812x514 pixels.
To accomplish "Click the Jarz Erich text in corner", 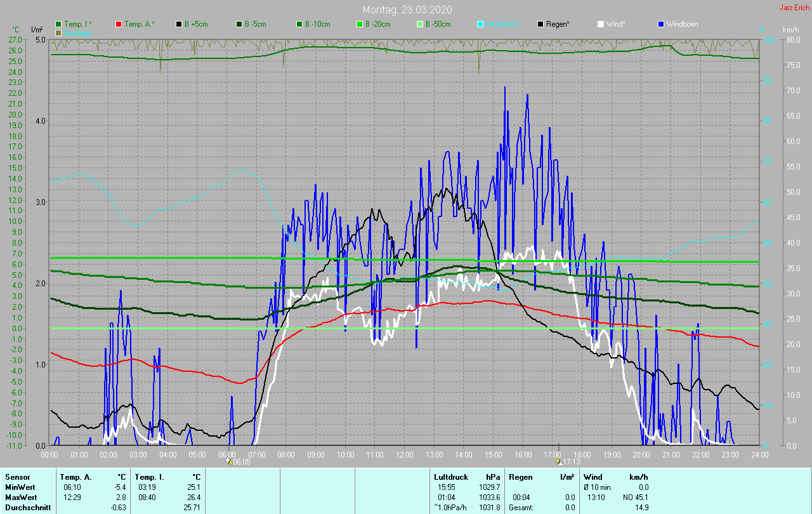I will (794, 8).
